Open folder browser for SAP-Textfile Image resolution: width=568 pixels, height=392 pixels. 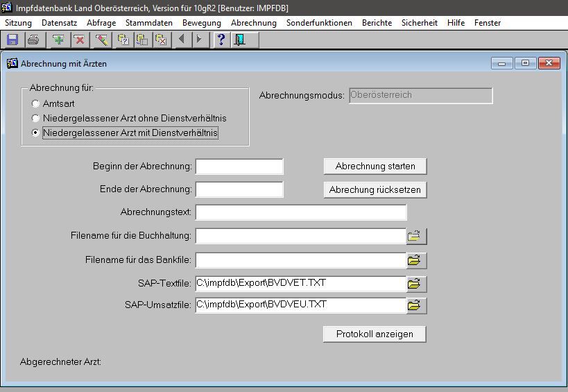415,284
